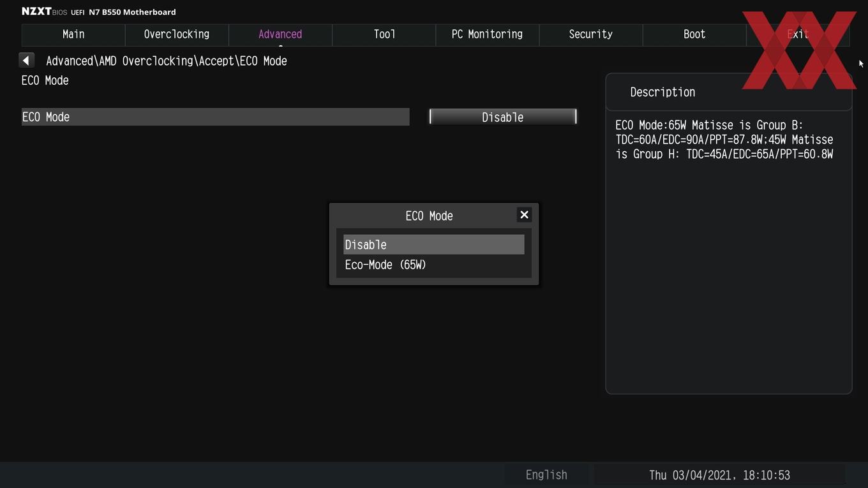
Task: Open the ECO Mode value dropdown
Action: pos(503,117)
